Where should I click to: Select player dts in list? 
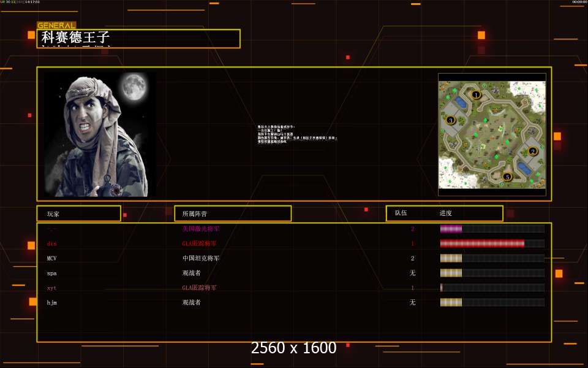51,243
